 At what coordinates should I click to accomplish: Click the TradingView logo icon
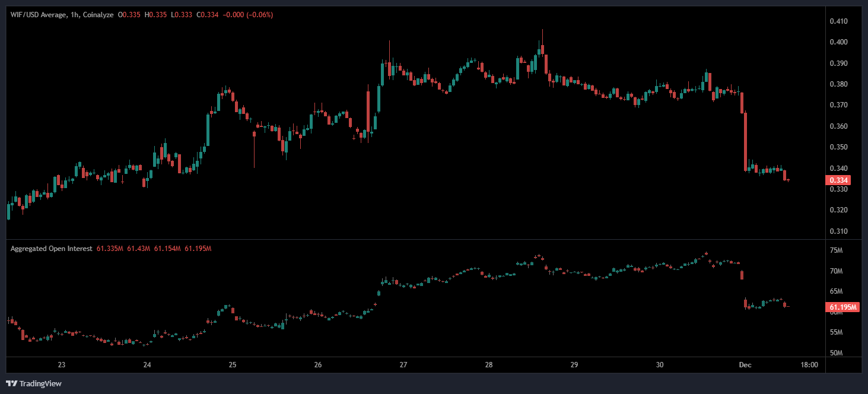click(12, 383)
